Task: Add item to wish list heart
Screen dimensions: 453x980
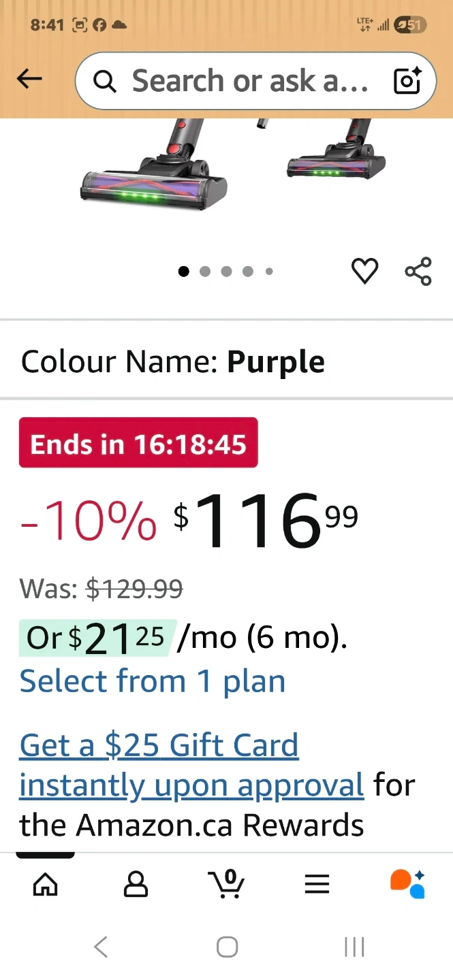Action: click(x=364, y=272)
